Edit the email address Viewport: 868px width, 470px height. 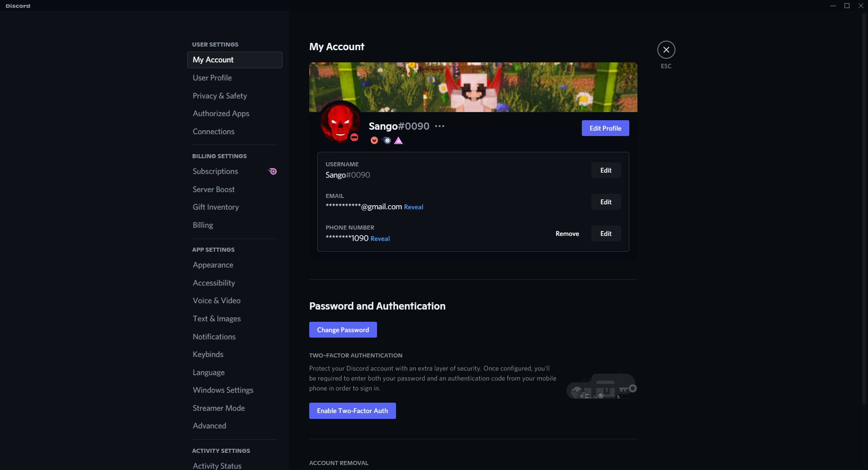[x=606, y=202]
